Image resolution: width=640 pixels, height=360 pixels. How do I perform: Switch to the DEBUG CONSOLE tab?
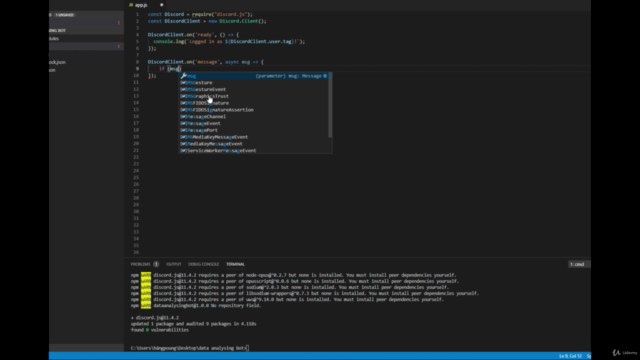(x=204, y=264)
